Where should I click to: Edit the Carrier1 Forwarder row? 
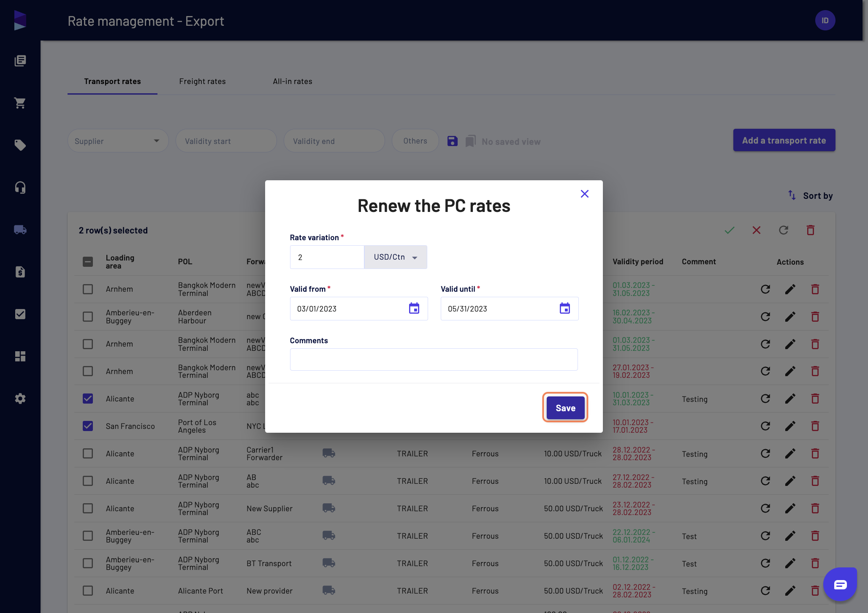click(x=790, y=453)
